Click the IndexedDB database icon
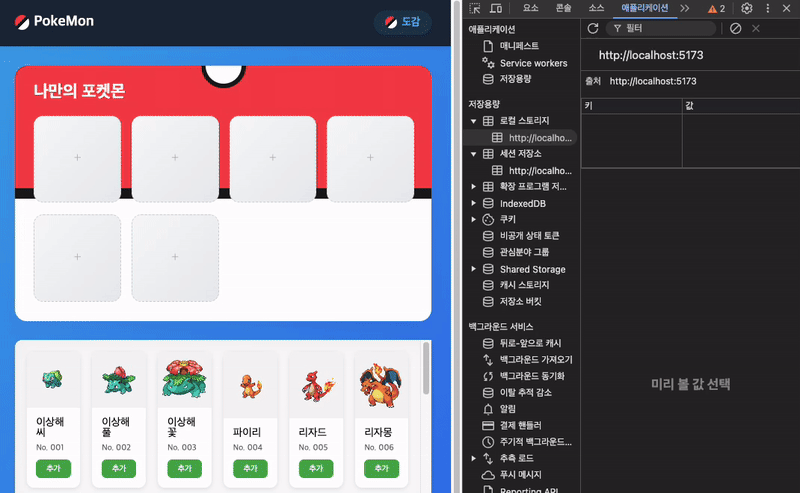 coord(488,203)
